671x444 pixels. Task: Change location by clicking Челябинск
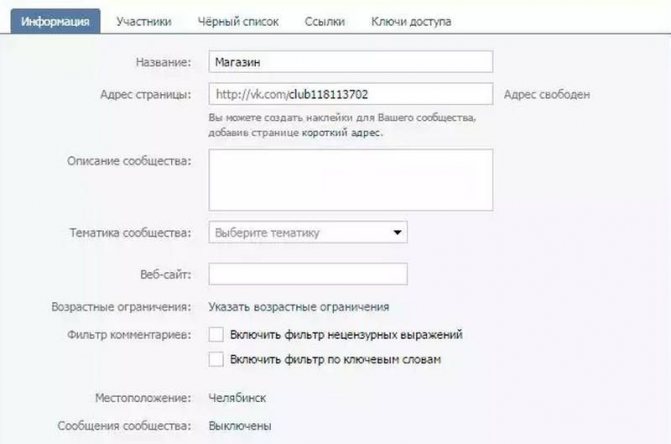[x=237, y=398]
